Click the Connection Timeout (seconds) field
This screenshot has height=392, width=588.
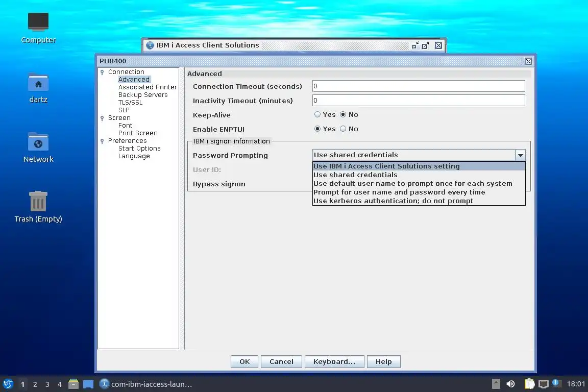coord(419,86)
